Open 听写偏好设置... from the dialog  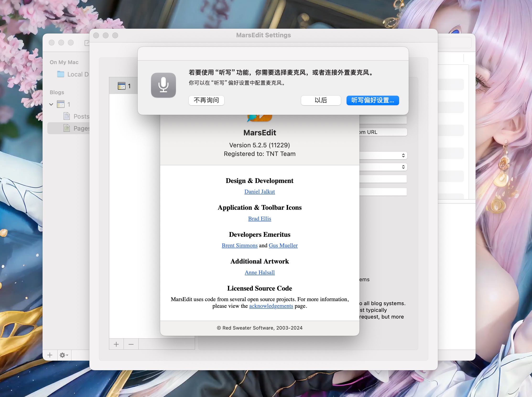(x=373, y=100)
